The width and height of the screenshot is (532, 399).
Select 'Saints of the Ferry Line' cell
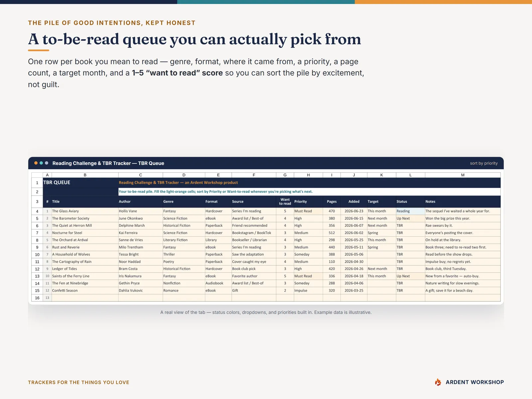[85, 276]
